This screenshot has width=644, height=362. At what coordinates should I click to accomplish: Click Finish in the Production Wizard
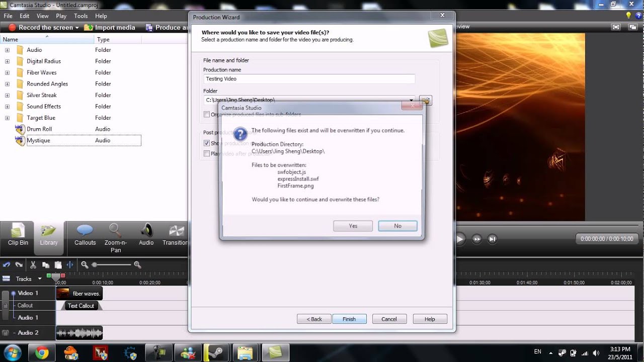point(349,319)
